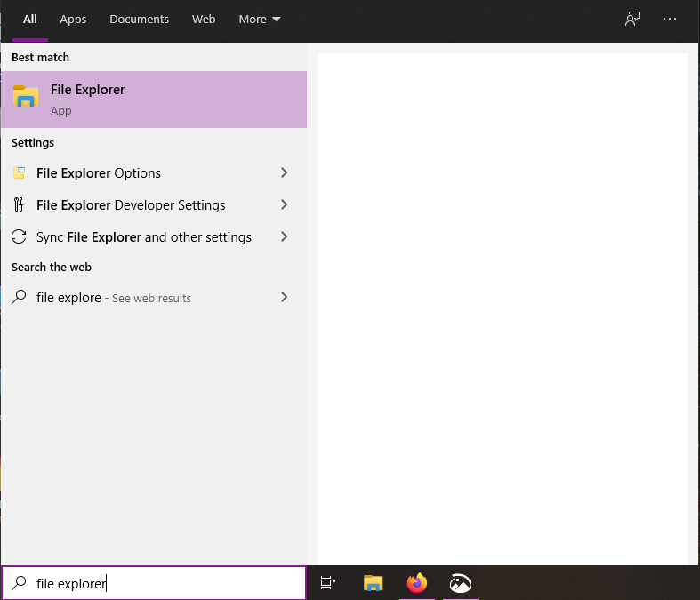Viewport: 700px width, 600px height.
Task: Click the Developer Settings tools icon
Action: tap(19, 205)
